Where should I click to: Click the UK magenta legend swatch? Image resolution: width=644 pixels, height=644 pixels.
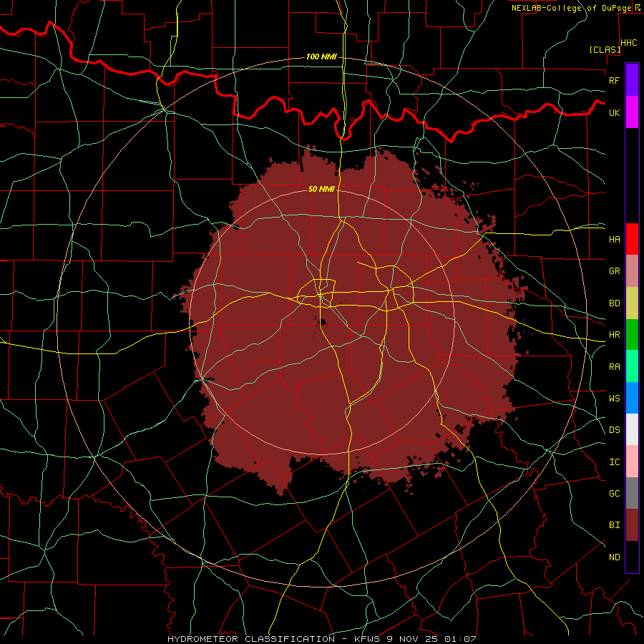[x=632, y=112]
